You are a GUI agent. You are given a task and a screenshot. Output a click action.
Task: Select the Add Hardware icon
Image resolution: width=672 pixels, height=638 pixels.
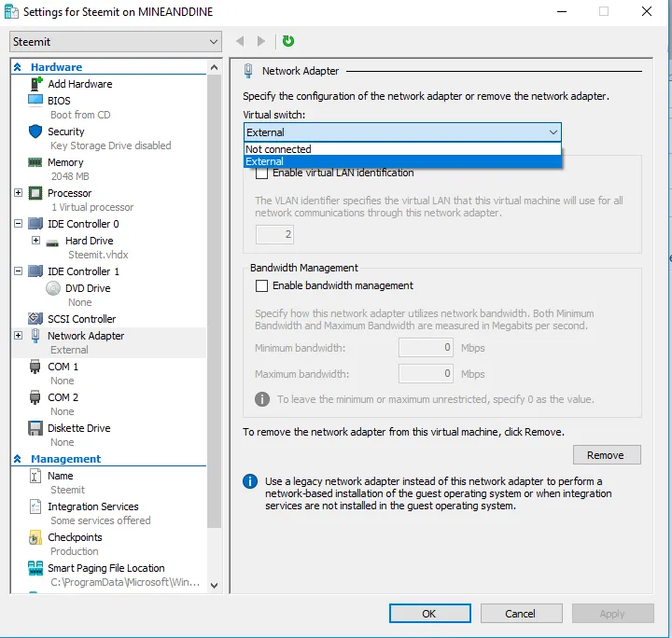tap(36, 84)
